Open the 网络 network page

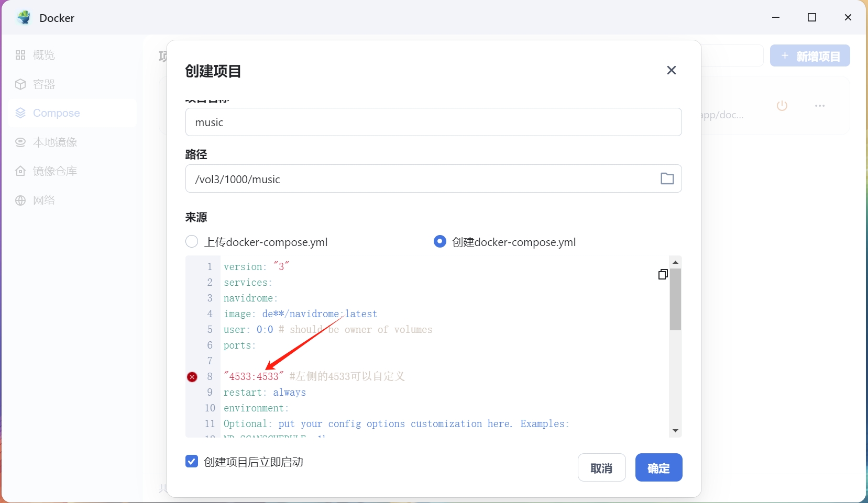click(x=72, y=200)
